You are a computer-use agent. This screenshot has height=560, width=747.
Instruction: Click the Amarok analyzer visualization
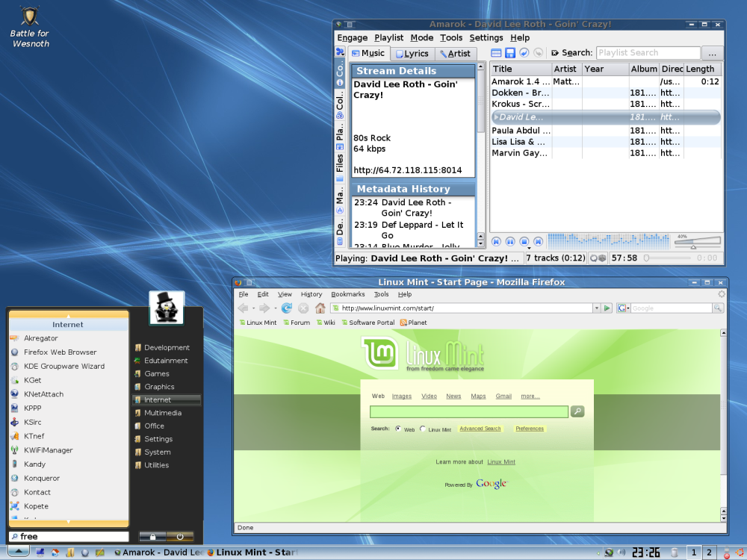(x=608, y=241)
